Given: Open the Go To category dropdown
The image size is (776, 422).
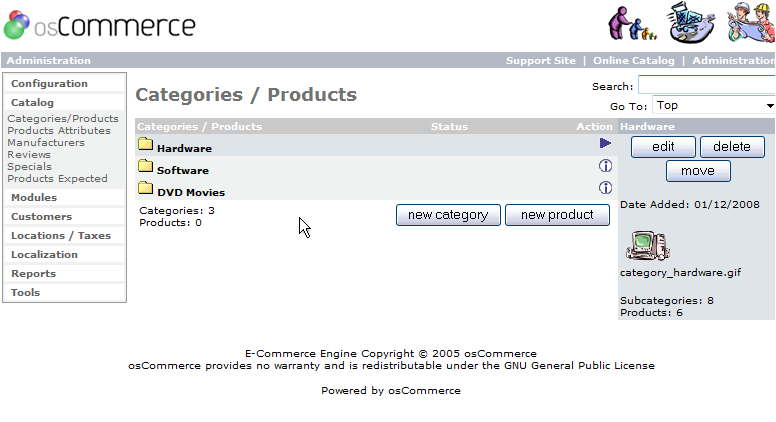Looking at the screenshot, I should [714, 105].
